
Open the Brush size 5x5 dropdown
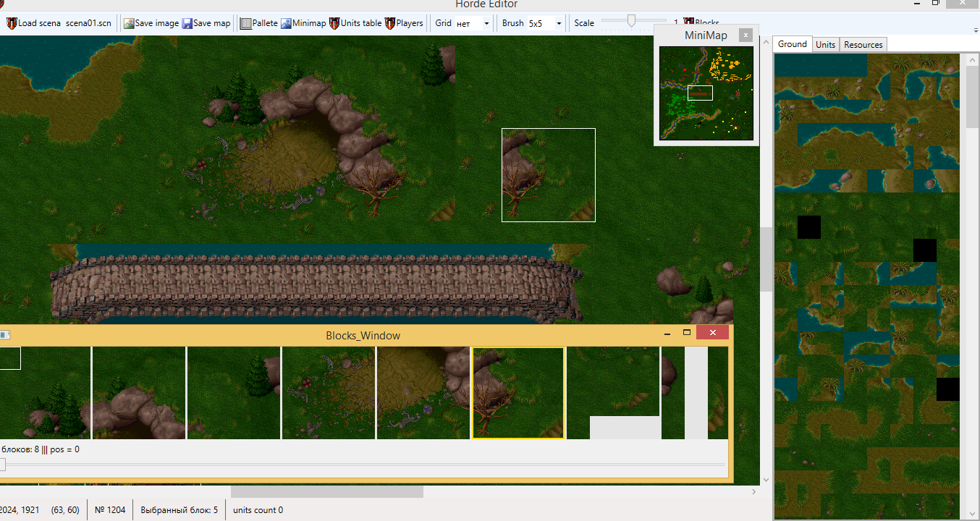[559, 23]
